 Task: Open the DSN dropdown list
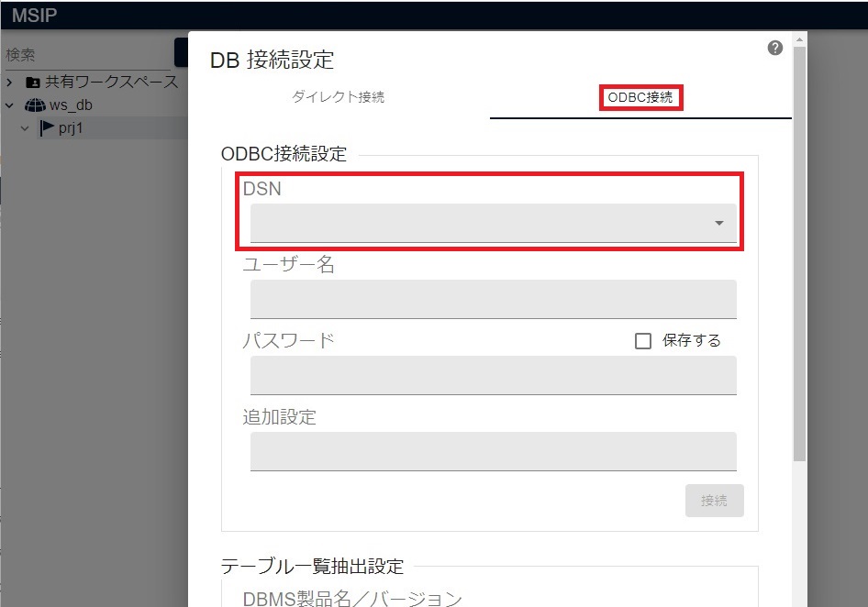click(x=494, y=223)
